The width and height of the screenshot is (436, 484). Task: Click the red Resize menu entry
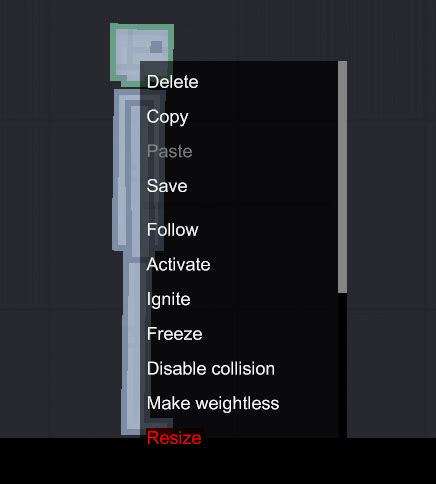pos(174,438)
